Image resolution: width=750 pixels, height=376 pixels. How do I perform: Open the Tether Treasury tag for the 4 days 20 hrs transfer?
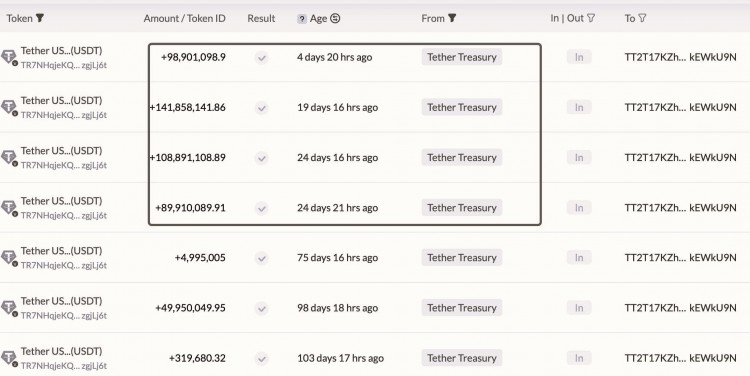tap(462, 57)
